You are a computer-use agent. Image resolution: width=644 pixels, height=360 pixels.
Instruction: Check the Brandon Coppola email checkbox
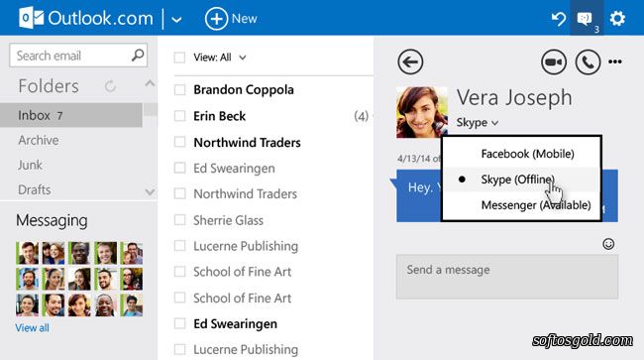tap(179, 89)
